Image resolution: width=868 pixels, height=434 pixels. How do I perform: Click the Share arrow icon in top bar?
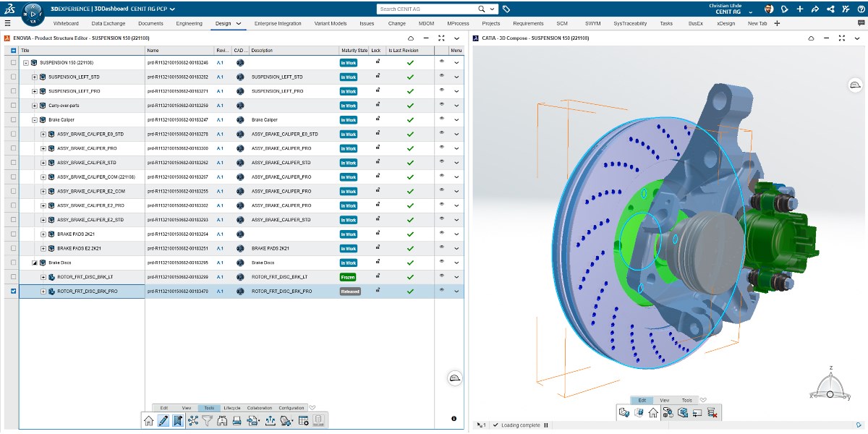(814, 9)
